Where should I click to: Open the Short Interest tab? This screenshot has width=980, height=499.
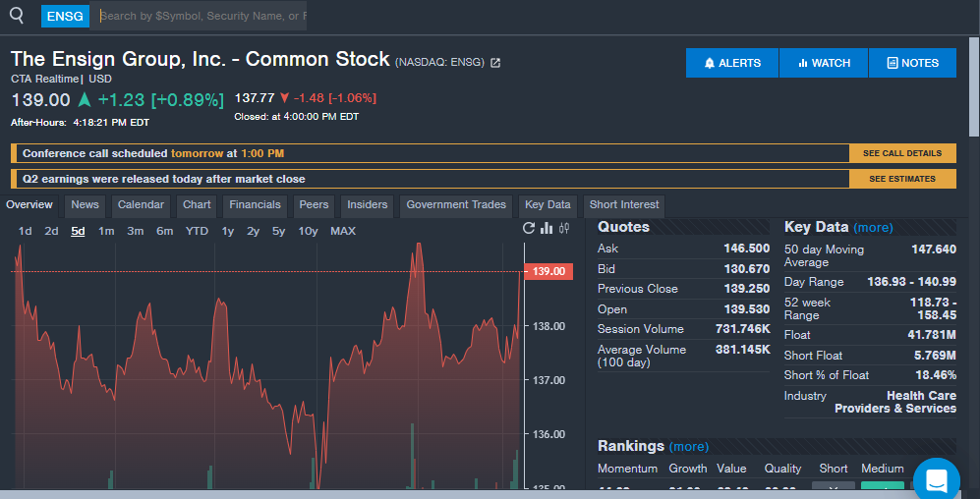[x=624, y=205]
